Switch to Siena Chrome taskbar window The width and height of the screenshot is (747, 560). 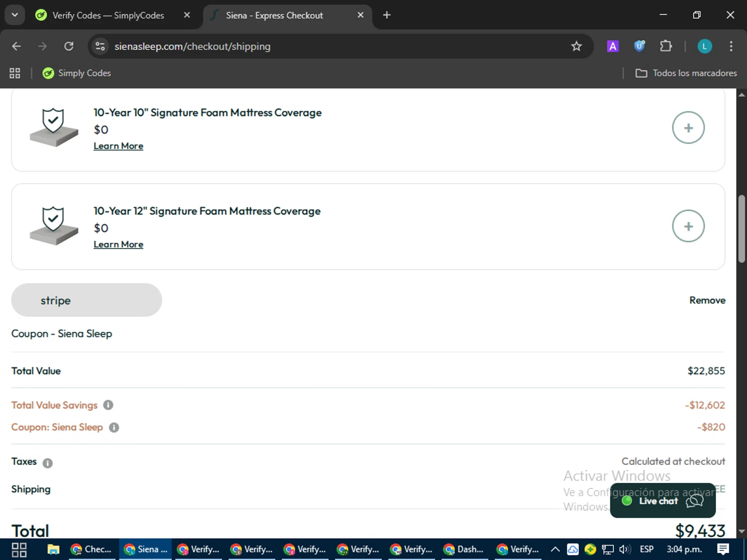tap(145, 550)
